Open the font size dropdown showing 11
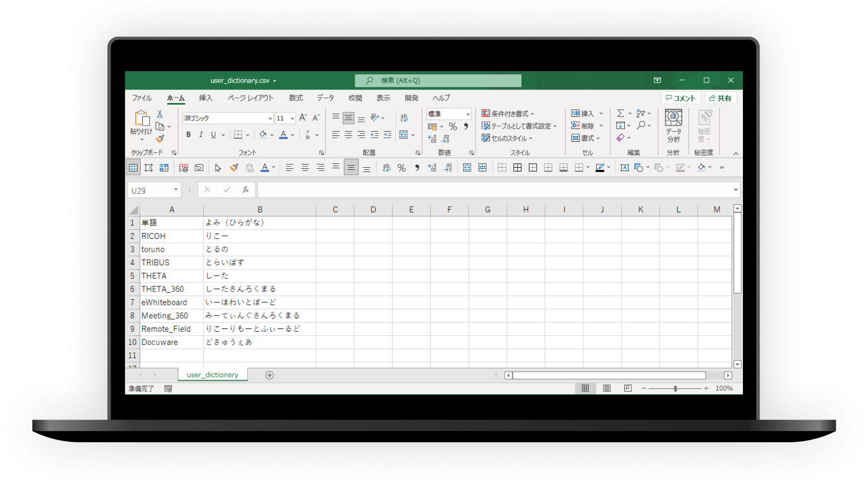Viewport: 868px width, 480px height. 292,118
